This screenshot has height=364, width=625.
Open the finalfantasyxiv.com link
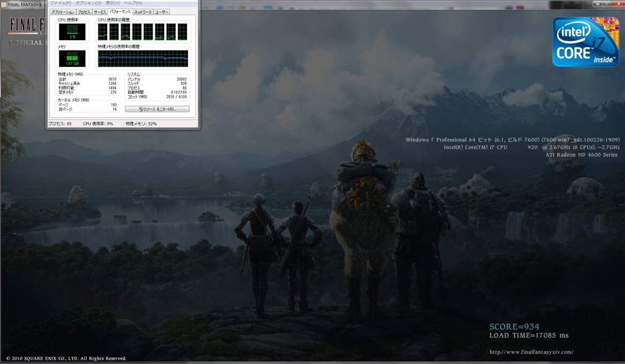[x=532, y=352]
